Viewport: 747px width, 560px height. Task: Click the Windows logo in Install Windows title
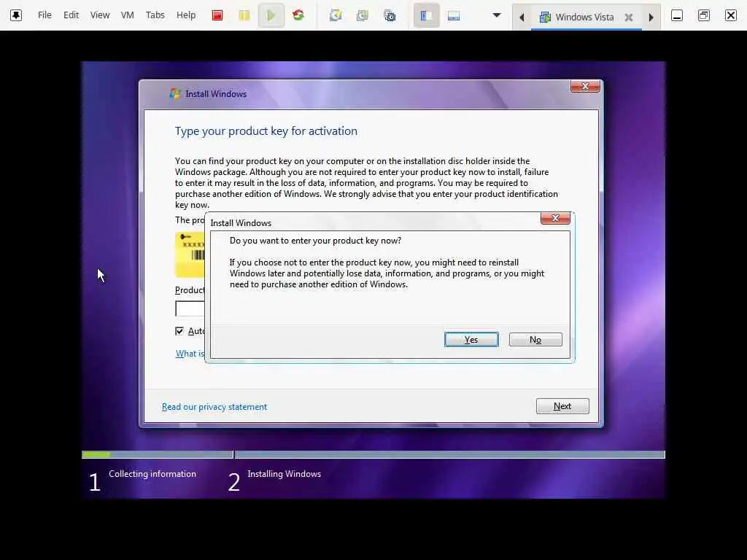coord(175,93)
